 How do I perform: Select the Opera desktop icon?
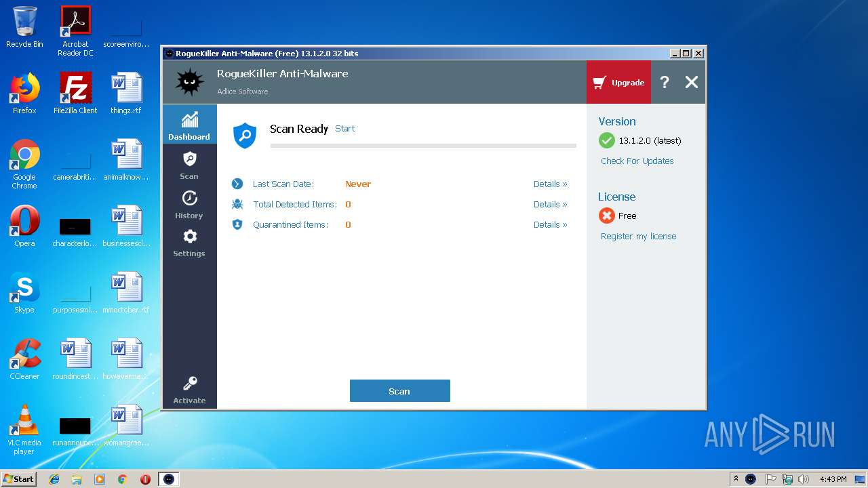click(24, 226)
